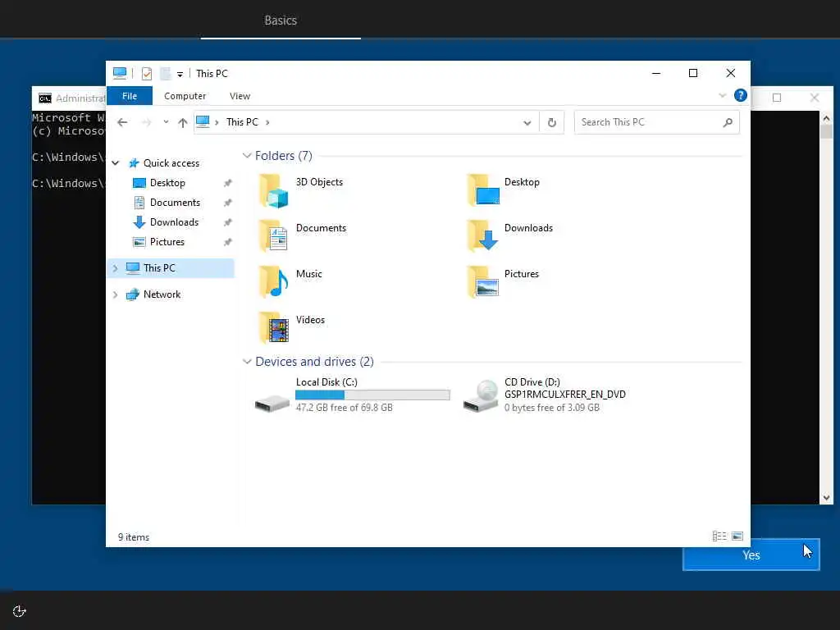This screenshot has height=630, width=840.
Task: Expand the Network tree node
Action: pyautogui.click(x=115, y=294)
